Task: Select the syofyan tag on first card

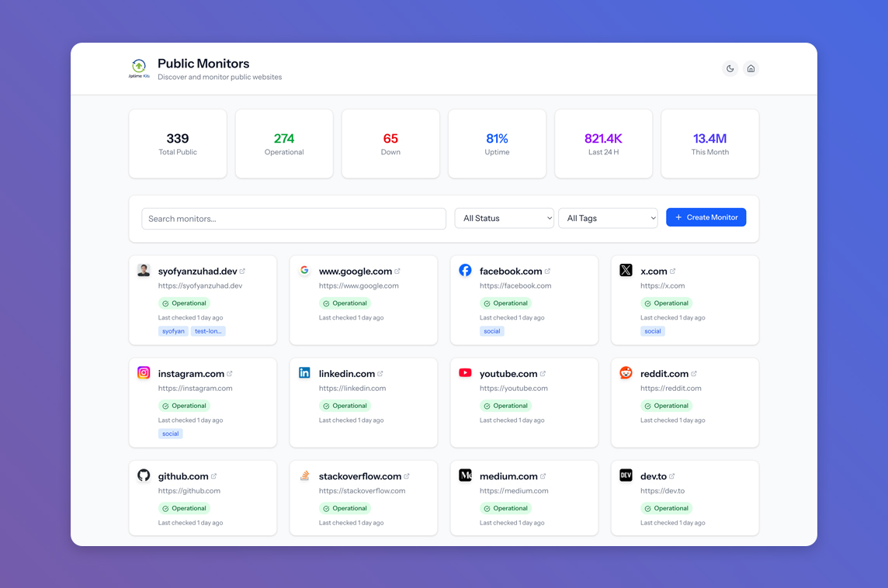Action: [173, 331]
